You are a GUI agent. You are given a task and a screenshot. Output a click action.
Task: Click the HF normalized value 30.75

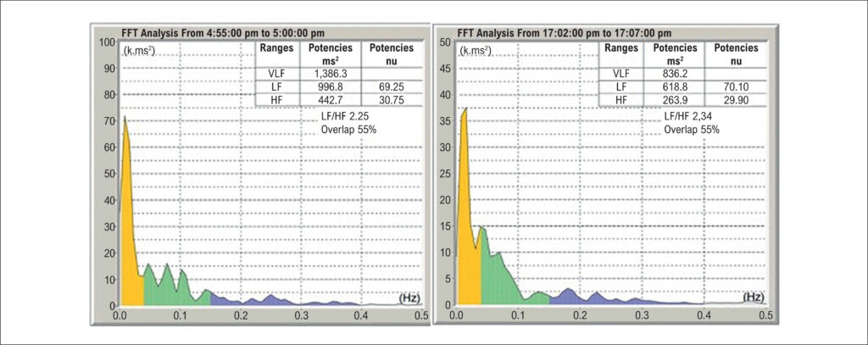point(392,100)
